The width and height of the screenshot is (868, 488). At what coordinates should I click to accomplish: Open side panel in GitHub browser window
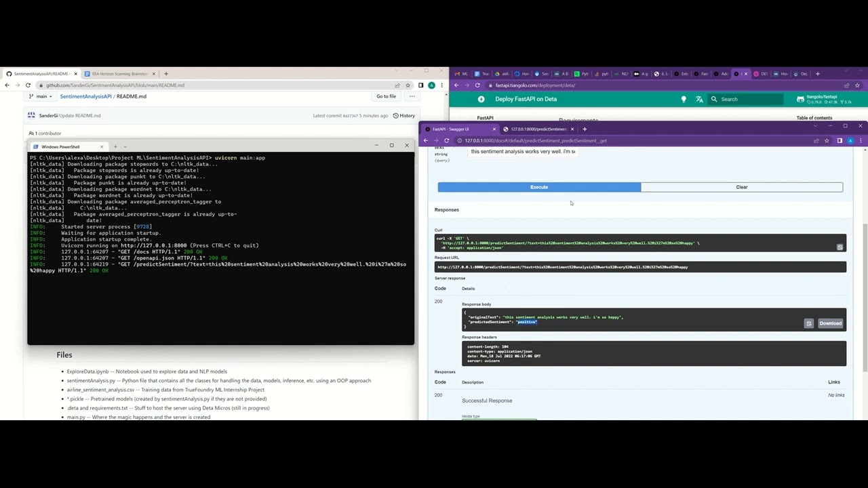(x=420, y=85)
